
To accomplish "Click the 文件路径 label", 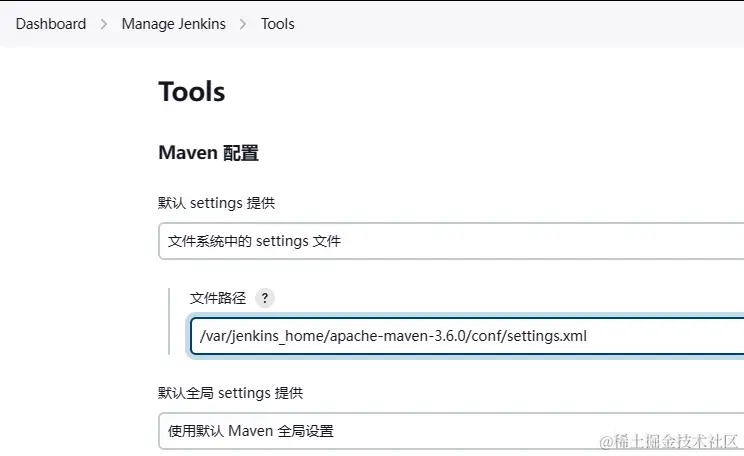I will pos(218,298).
